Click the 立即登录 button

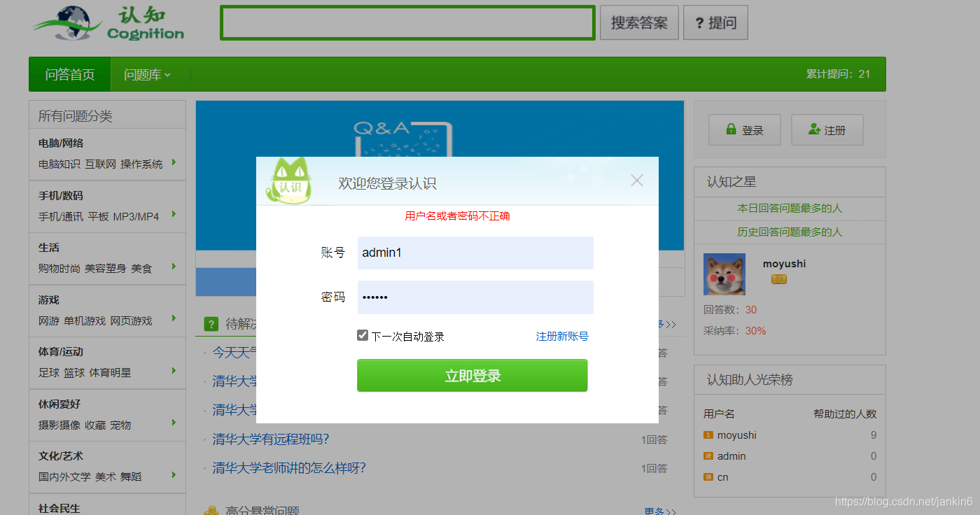(x=472, y=376)
